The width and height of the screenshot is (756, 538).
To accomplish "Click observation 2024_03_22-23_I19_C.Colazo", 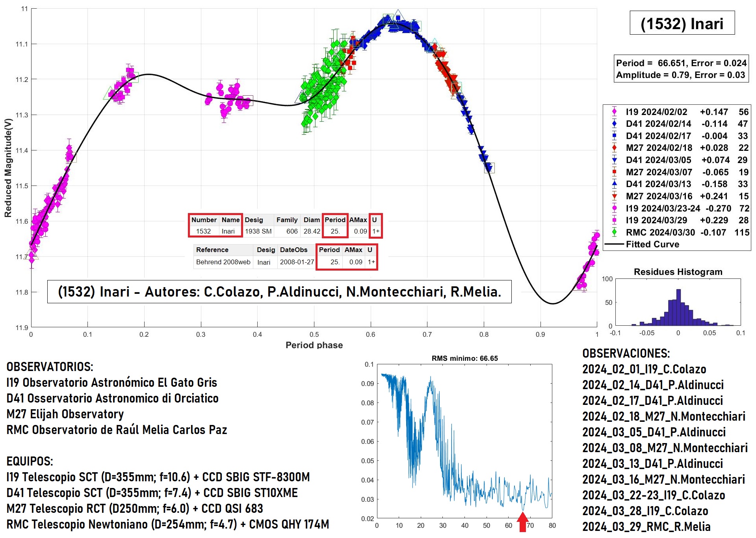I will click(x=654, y=495).
